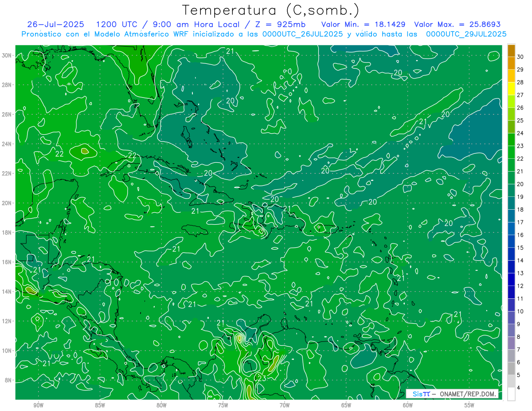Click the '12N' latitude axis label
Screen dimensions: 532x411
(8, 321)
